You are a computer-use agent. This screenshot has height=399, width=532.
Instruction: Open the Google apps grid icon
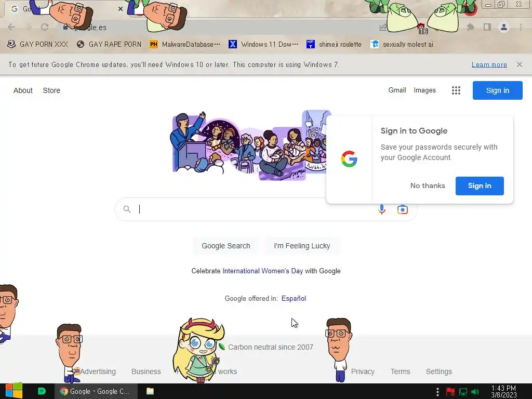click(456, 90)
